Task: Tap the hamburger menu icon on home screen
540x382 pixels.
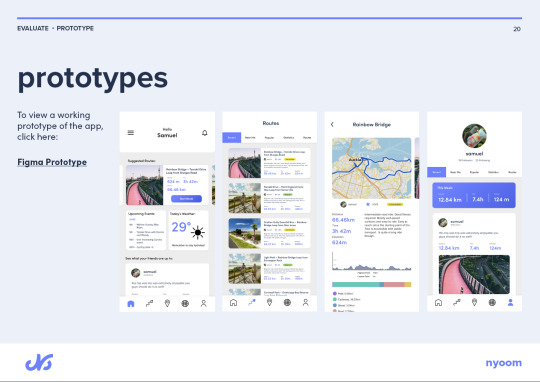Action: [x=131, y=133]
